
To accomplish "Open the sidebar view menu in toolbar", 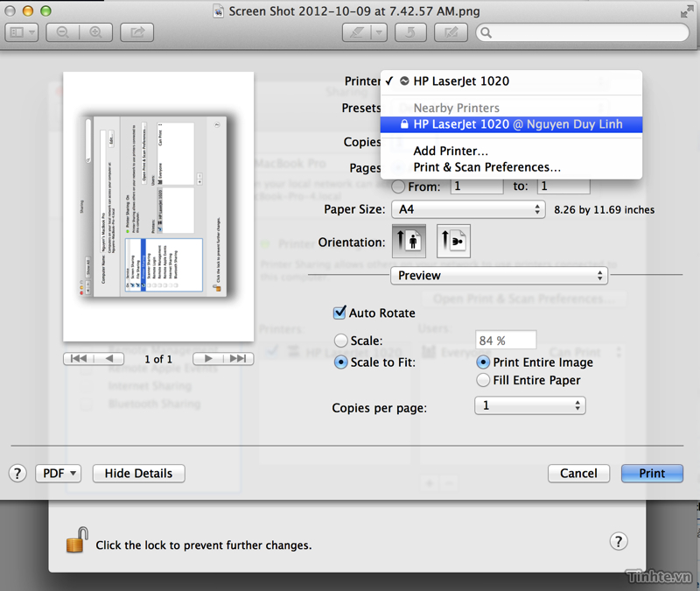I will pos(21,32).
